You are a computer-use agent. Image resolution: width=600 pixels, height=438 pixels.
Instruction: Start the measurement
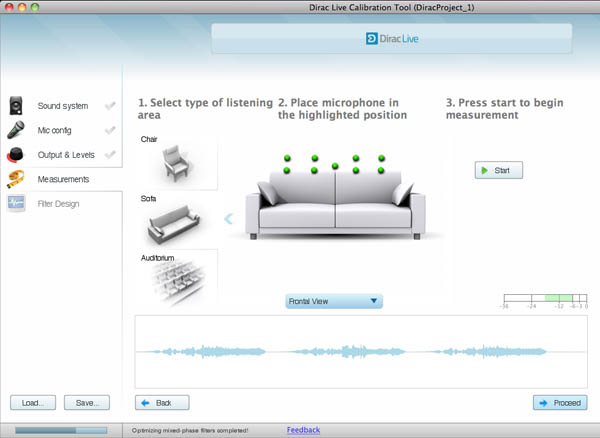click(499, 170)
